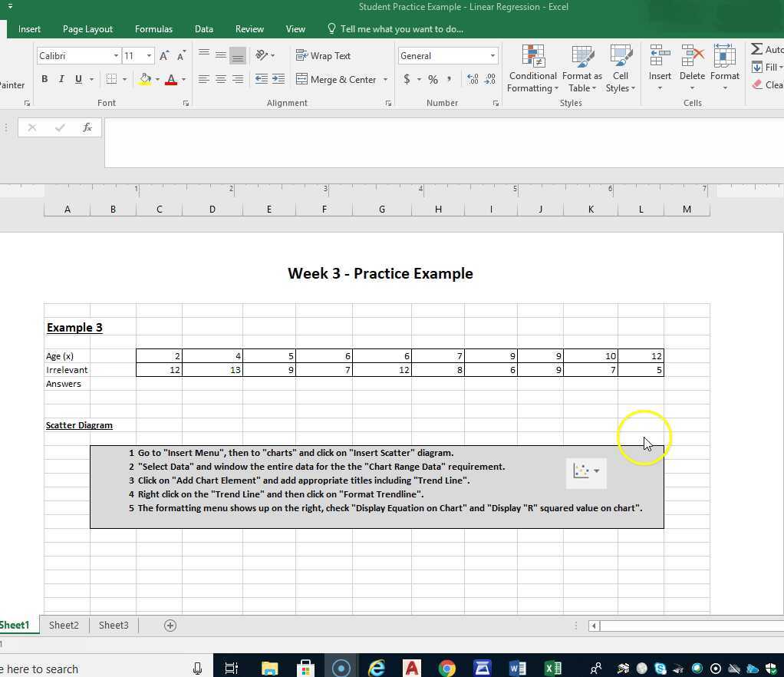The image size is (784, 677).
Task: Switch to the Formulas ribbon tab
Action: click(x=153, y=28)
